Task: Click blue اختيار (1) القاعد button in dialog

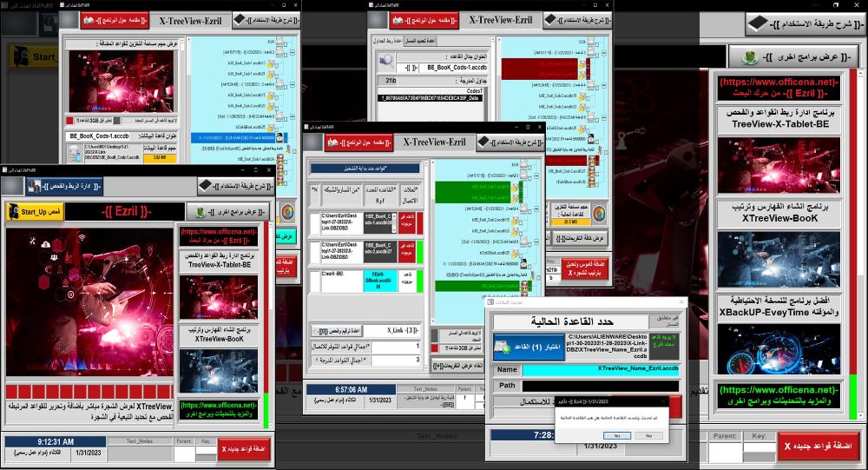Action: click(529, 347)
